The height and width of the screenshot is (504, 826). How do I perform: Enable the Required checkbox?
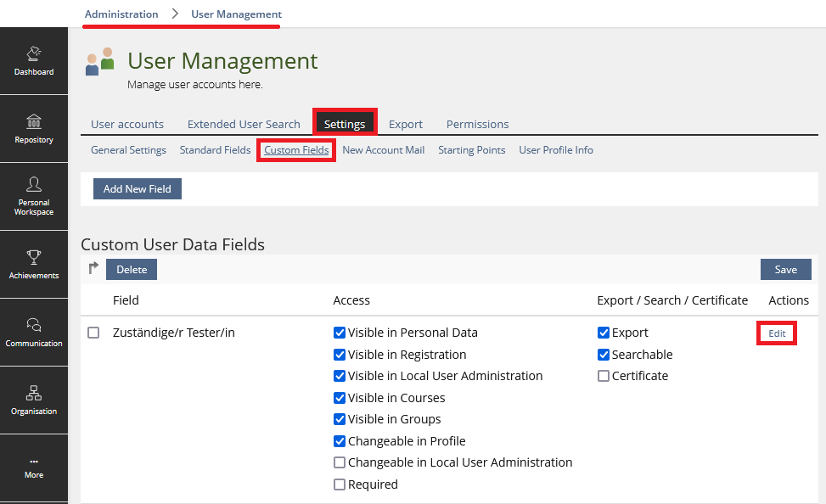click(x=340, y=484)
